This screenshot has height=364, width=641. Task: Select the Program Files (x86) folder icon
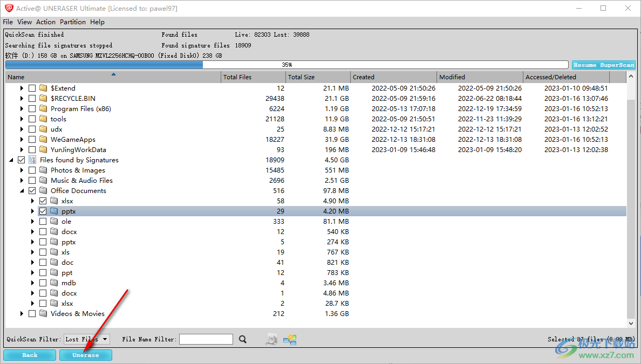click(43, 108)
